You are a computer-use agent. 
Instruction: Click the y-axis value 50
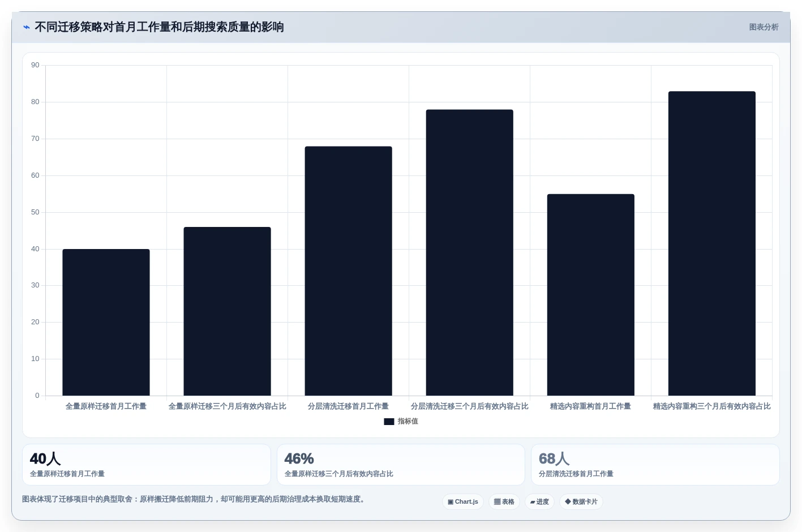pos(35,212)
